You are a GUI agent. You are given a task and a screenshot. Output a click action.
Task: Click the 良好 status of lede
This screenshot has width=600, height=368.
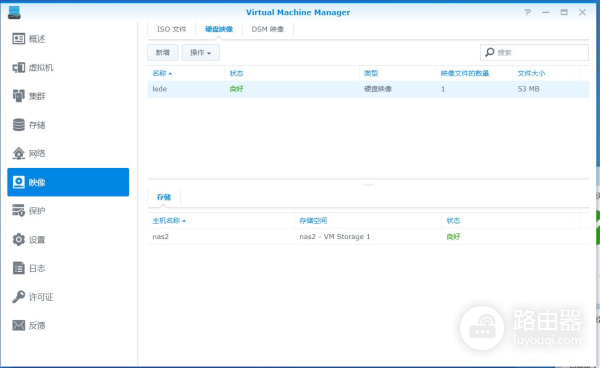coord(236,89)
